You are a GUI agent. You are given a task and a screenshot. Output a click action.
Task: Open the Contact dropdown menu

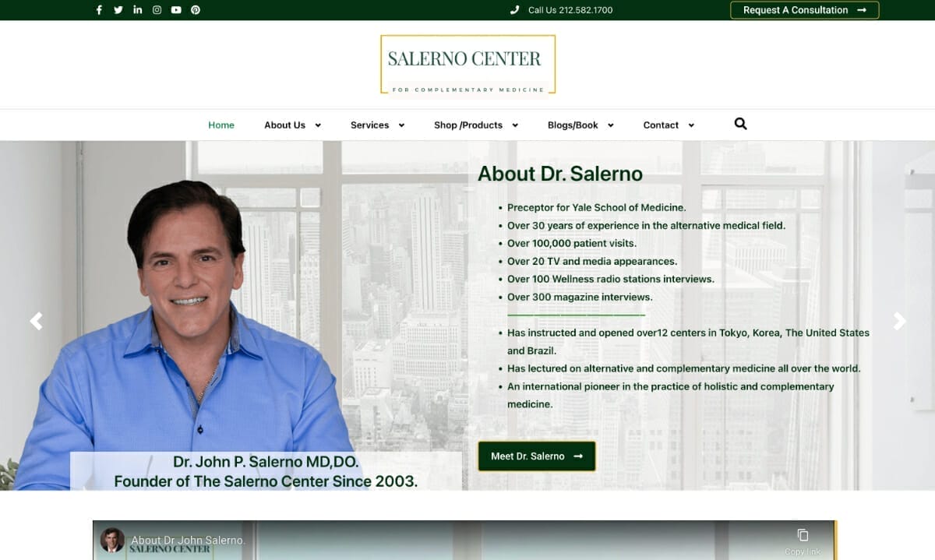tap(662, 125)
